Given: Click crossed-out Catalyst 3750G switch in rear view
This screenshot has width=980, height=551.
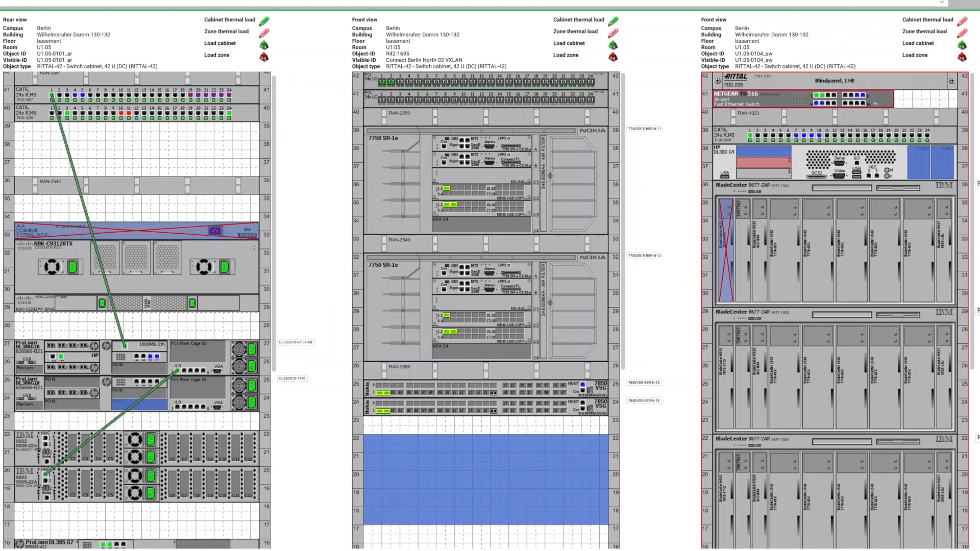Looking at the screenshot, I should [137, 231].
